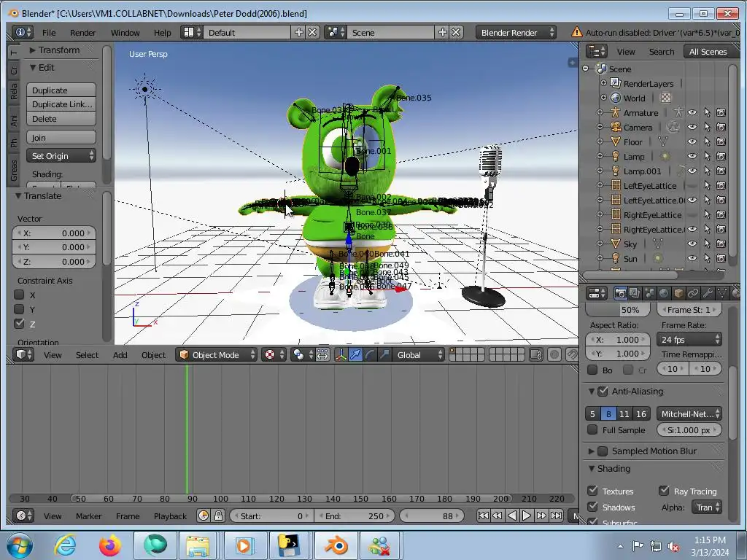Click the timeline play animation button
The image size is (747, 560).
click(x=526, y=516)
